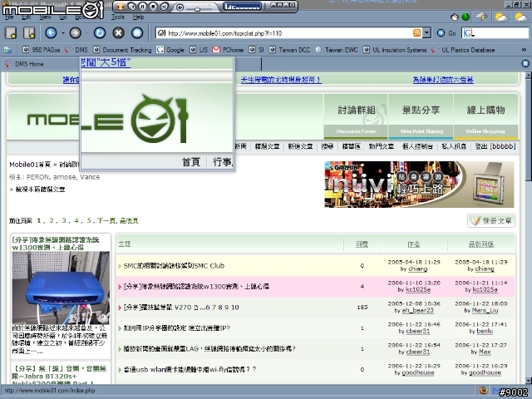Pause playback in the floating media player
The height and width of the screenshot is (399, 532).
click(x=142, y=6)
